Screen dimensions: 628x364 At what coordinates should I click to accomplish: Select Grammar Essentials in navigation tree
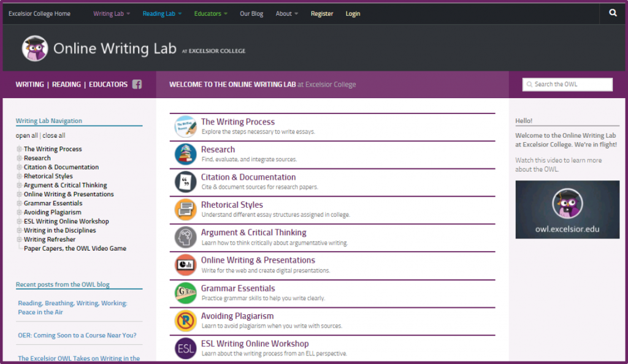coord(53,203)
